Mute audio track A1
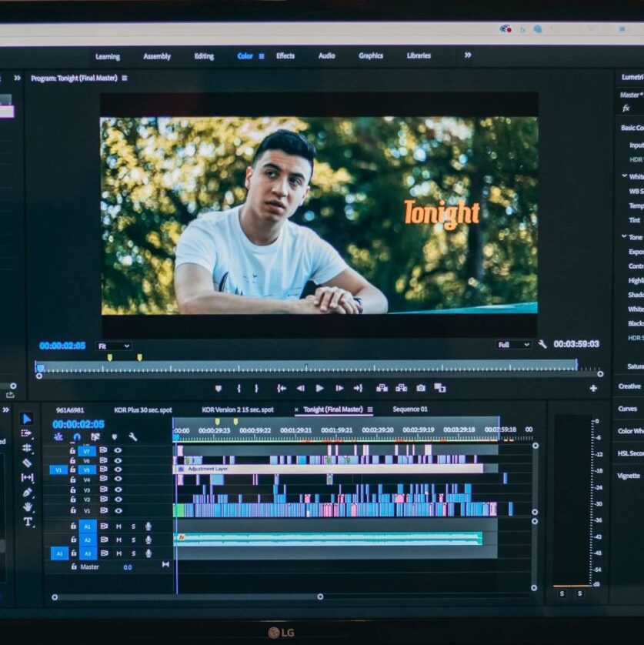Screen dimensions: 644x645 pyautogui.click(x=118, y=526)
